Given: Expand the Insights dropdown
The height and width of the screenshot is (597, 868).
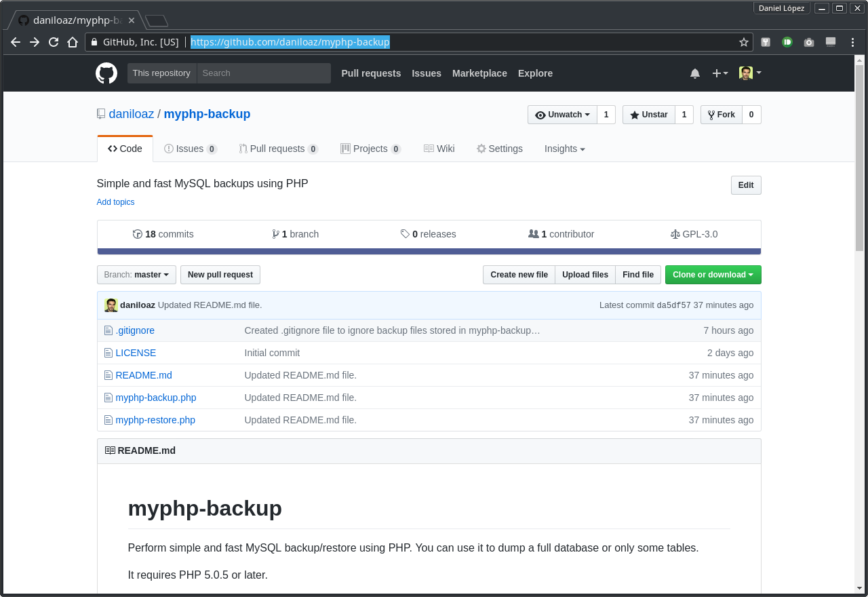Looking at the screenshot, I should coord(564,149).
